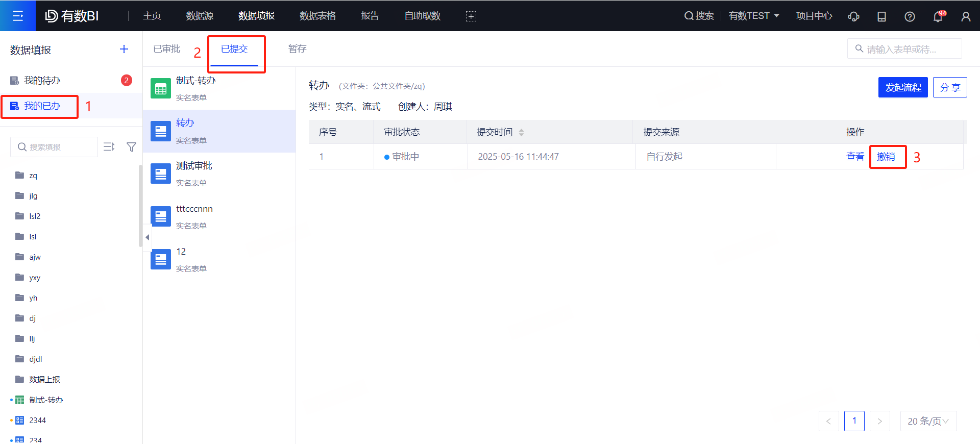Sort by 提交时间 column

click(521, 132)
